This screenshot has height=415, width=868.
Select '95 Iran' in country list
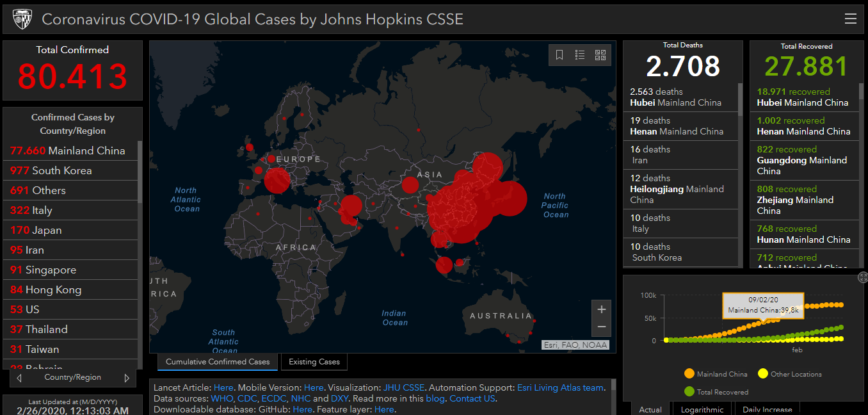pyautogui.click(x=70, y=250)
